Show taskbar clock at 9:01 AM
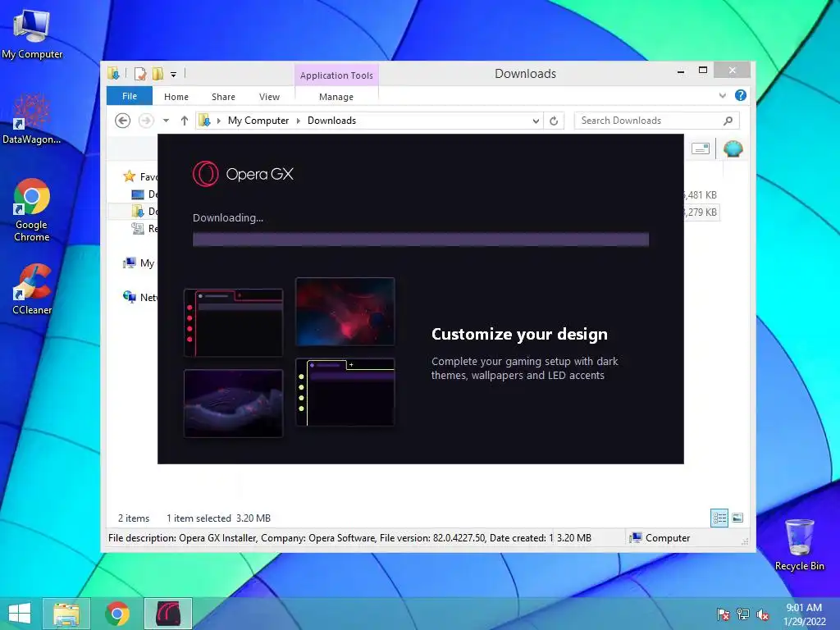Image resolution: width=840 pixels, height=630 pixels. pos(804,614)
